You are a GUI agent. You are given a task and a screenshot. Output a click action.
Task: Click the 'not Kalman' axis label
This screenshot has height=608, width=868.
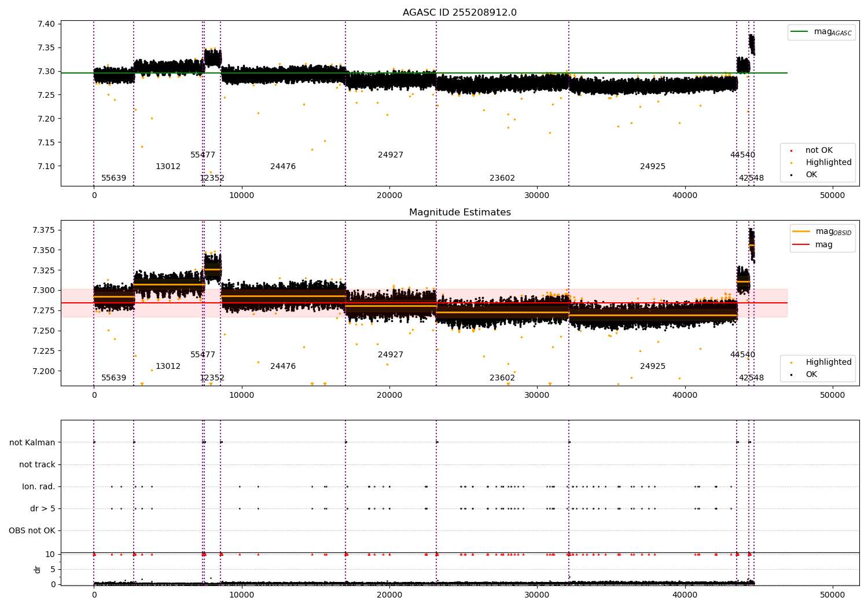(x=32, y=442)
